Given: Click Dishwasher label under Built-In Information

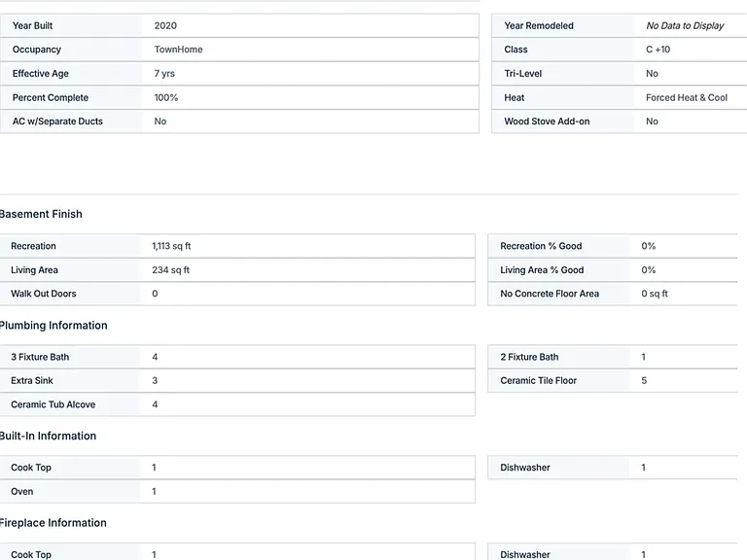Looking at the screenshot, I should click(525, 468).
